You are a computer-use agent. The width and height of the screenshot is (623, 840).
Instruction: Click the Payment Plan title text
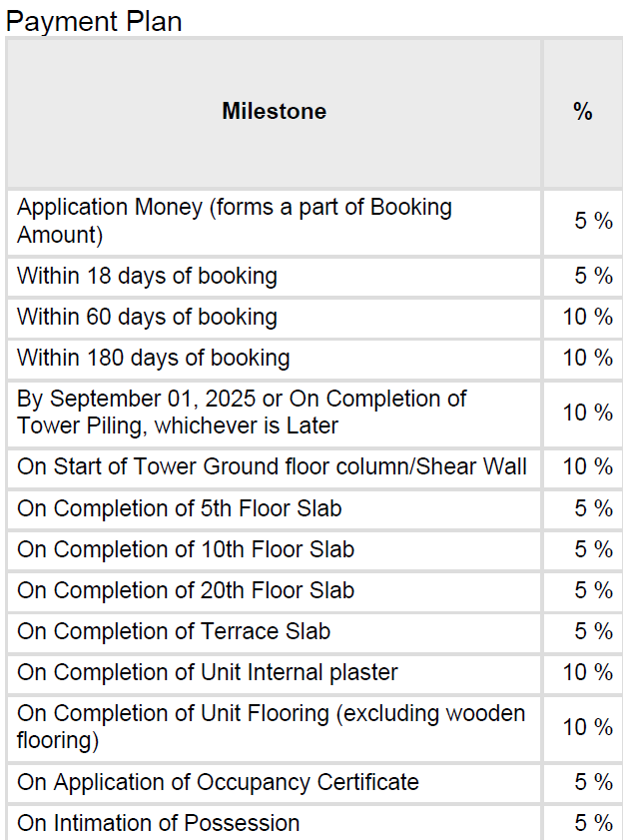click(95, 21)
